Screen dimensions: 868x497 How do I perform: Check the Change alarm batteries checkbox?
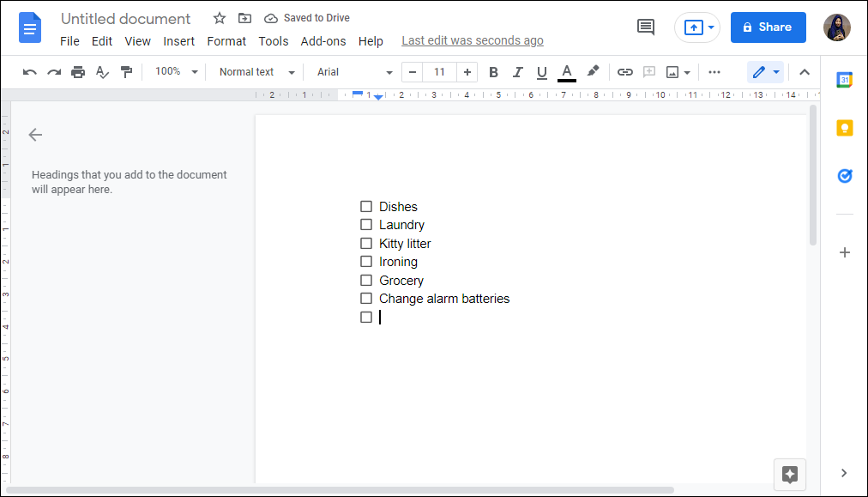(366, 298)
